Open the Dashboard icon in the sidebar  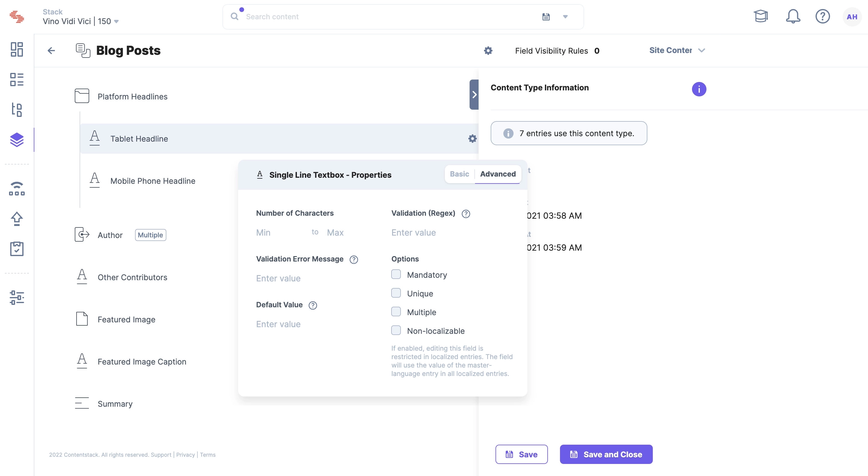coord(17,49)
